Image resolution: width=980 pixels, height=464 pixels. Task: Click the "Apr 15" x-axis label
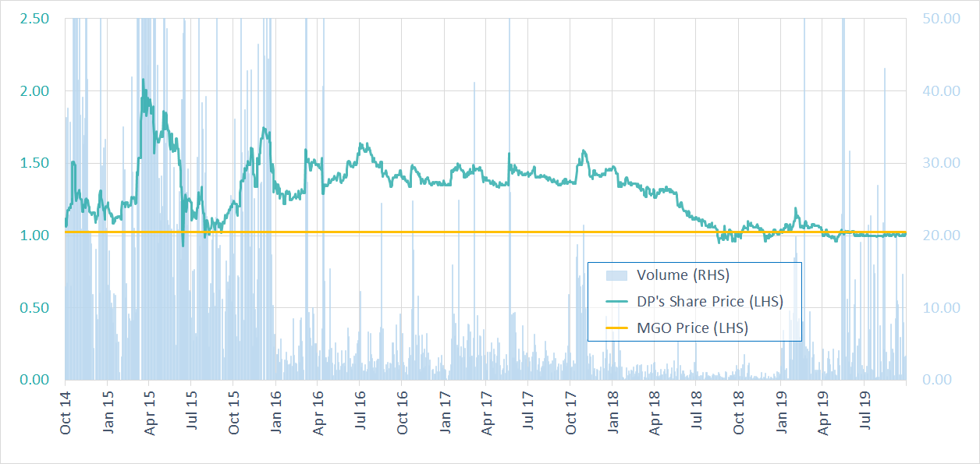click(151, 414)
